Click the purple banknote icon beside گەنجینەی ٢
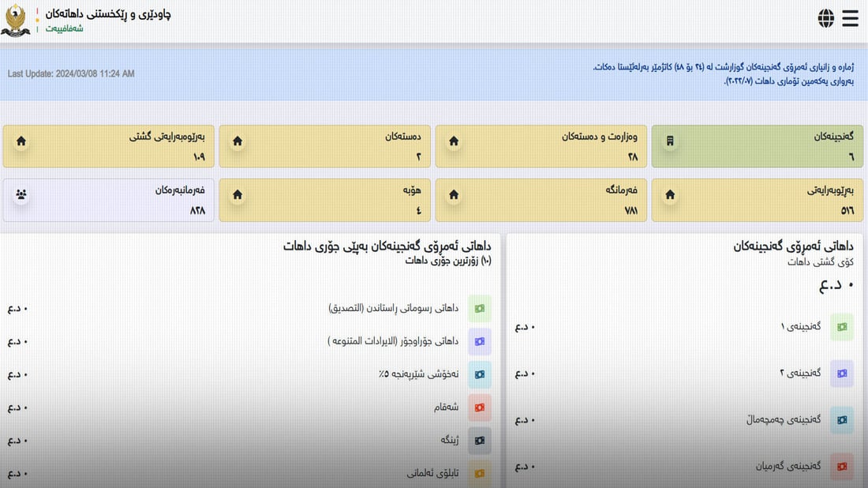The image size is (868, 488). click(x=841, y=373)
